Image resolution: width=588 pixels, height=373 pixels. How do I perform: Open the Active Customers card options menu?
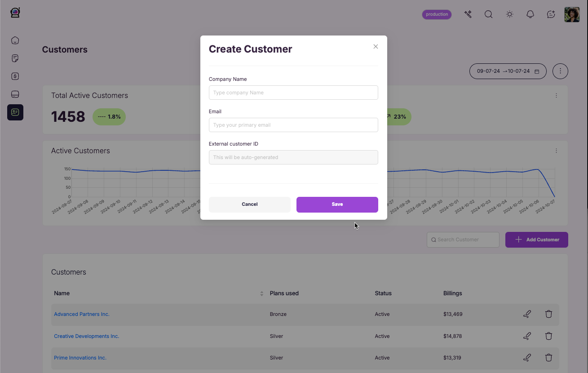(x=556, y=151)
